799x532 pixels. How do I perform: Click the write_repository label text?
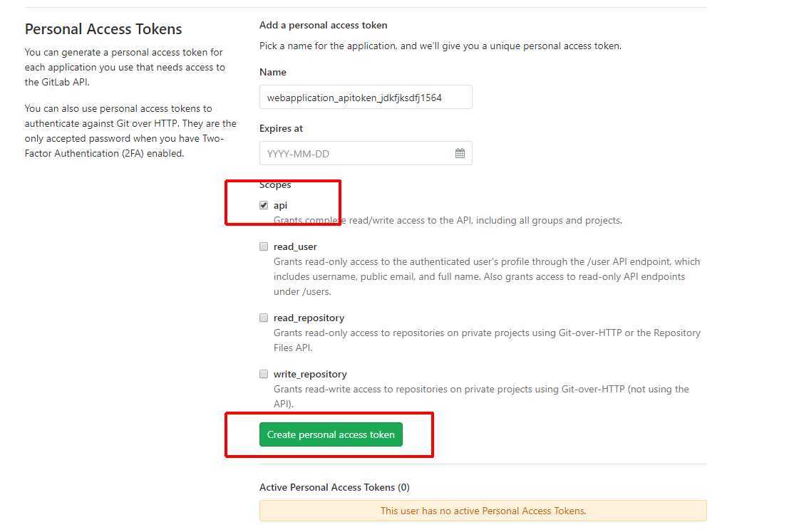pos(310,374)
